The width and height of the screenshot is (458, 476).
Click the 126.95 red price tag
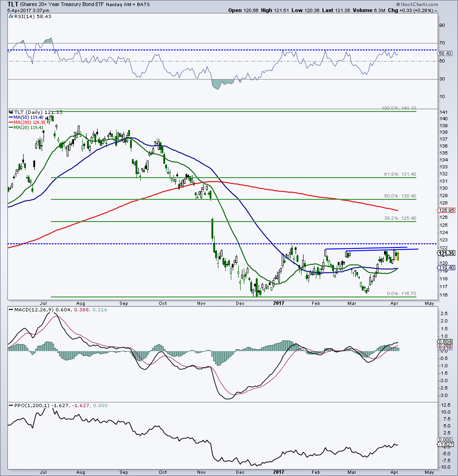pos(446,210)
